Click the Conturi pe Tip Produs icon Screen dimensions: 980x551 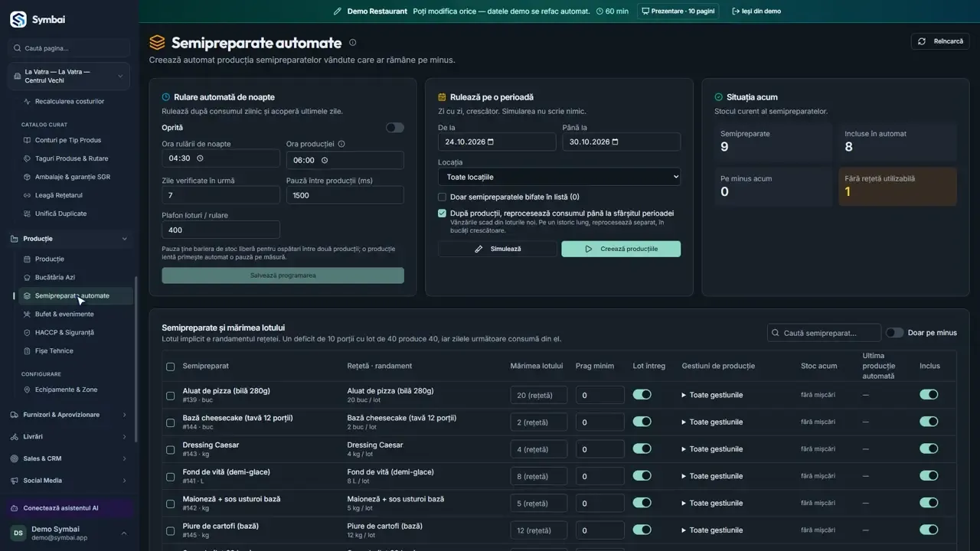click(28, 140)
